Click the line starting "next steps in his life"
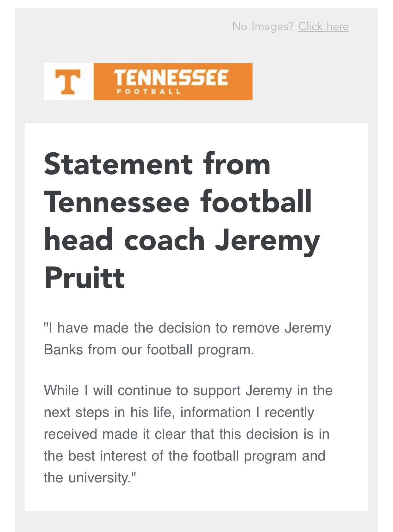393x532 pixels. pyautogui.click(x=179, y=413)
